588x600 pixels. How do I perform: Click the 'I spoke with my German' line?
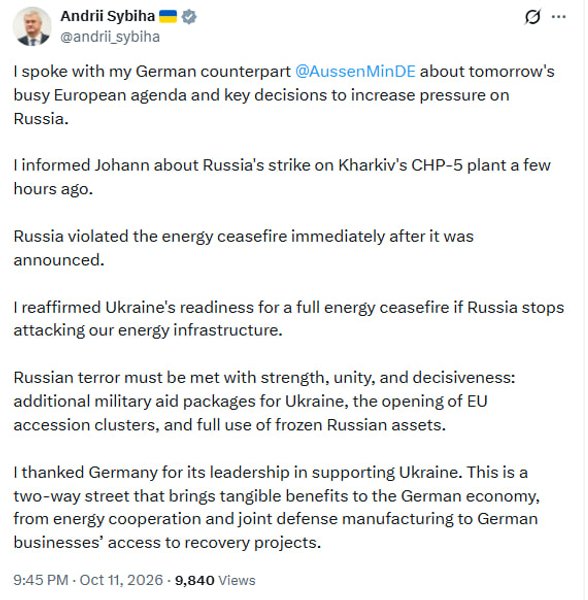(x=284, y=72)
